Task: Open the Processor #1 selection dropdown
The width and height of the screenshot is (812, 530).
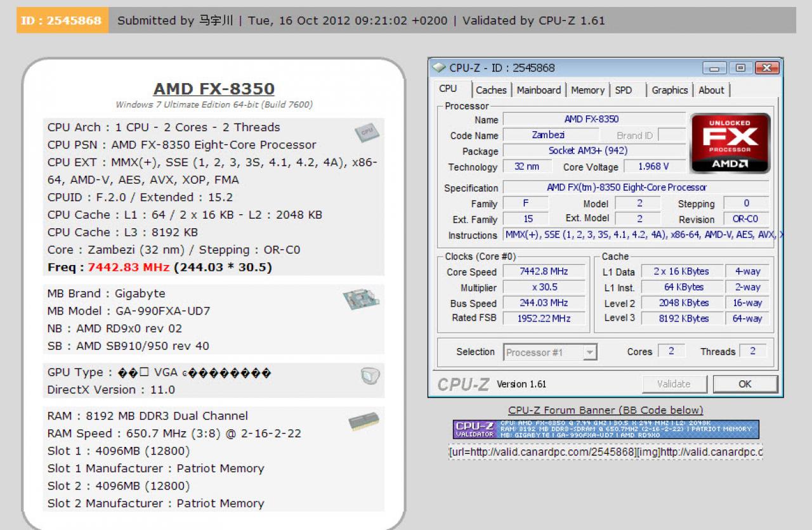Action: click(x=550, y=352)
